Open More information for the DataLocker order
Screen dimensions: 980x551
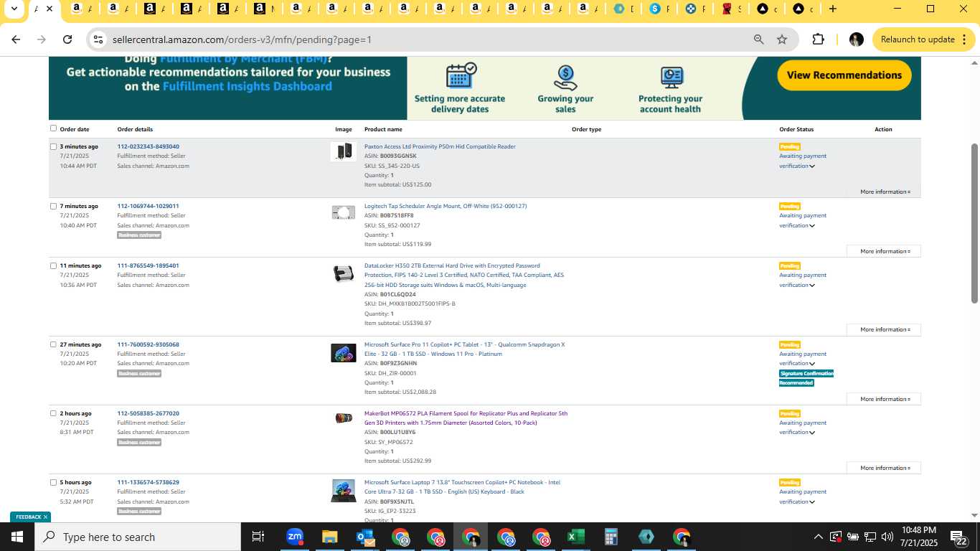[884, 329]
